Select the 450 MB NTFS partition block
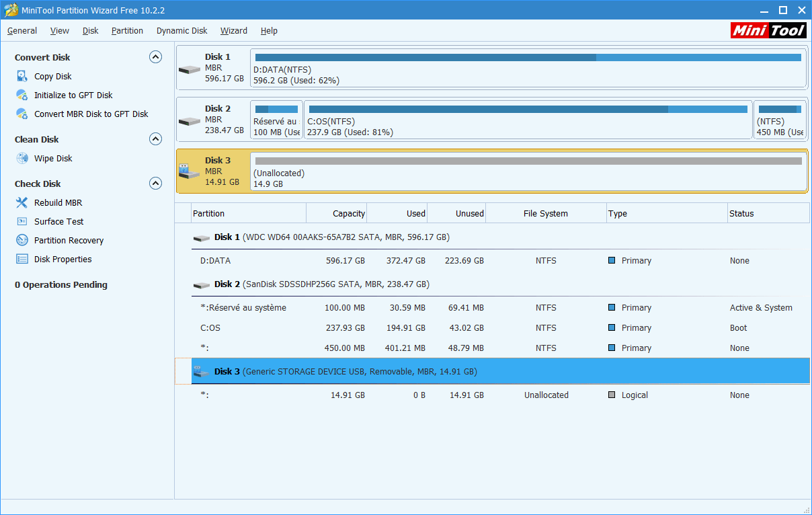The image size is (812, 515). tap(780, 120)
